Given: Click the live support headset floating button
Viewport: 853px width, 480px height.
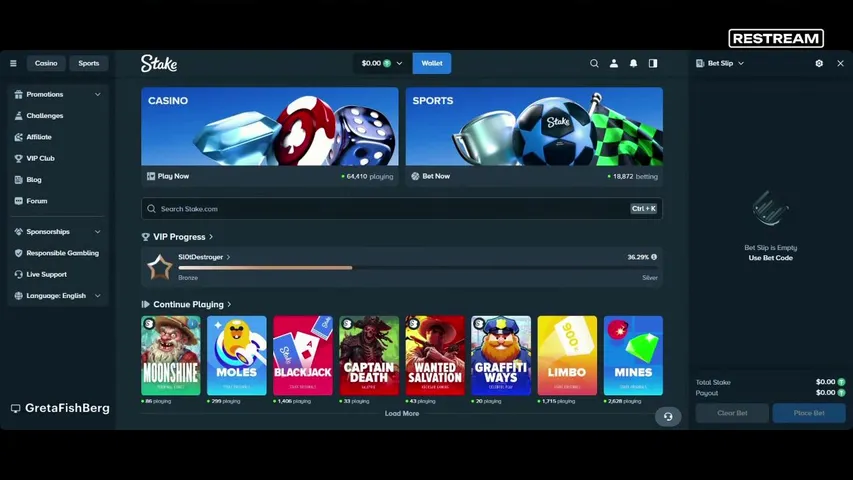Looking at the screenshot, I should pos(668,417).
